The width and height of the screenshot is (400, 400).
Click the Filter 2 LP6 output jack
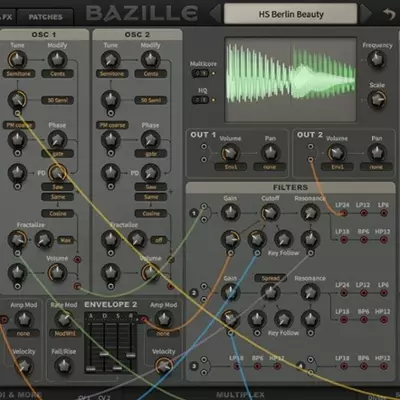coord(384,293)
